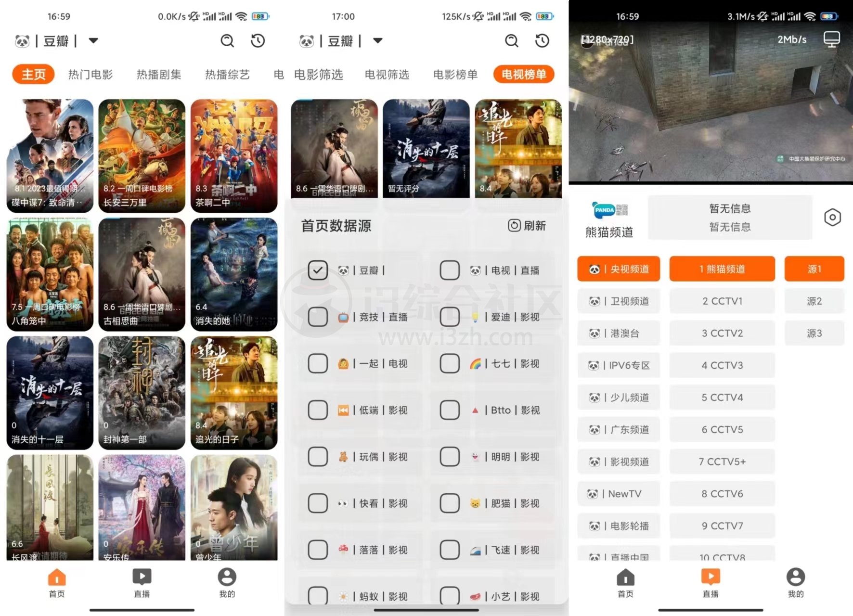The height and width of the screenshot is (616, 853).
Task: Open 八角笼中 movie poster
Action: 50,274
